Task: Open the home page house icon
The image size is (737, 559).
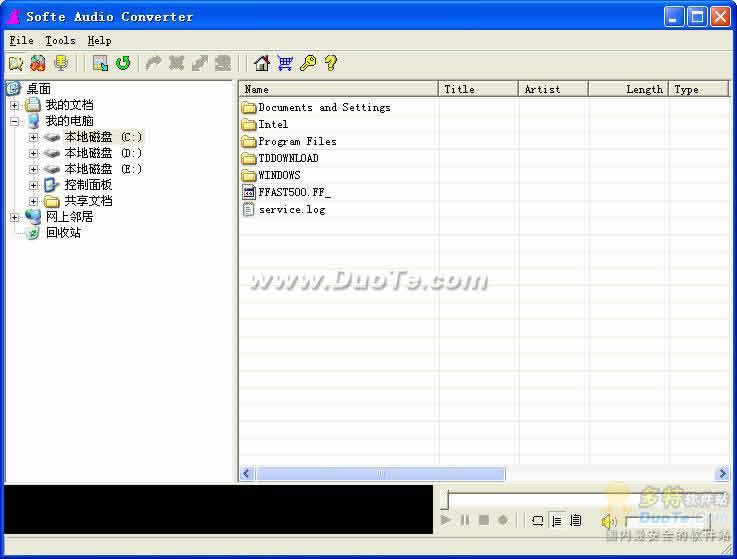Action: (262, 63)
